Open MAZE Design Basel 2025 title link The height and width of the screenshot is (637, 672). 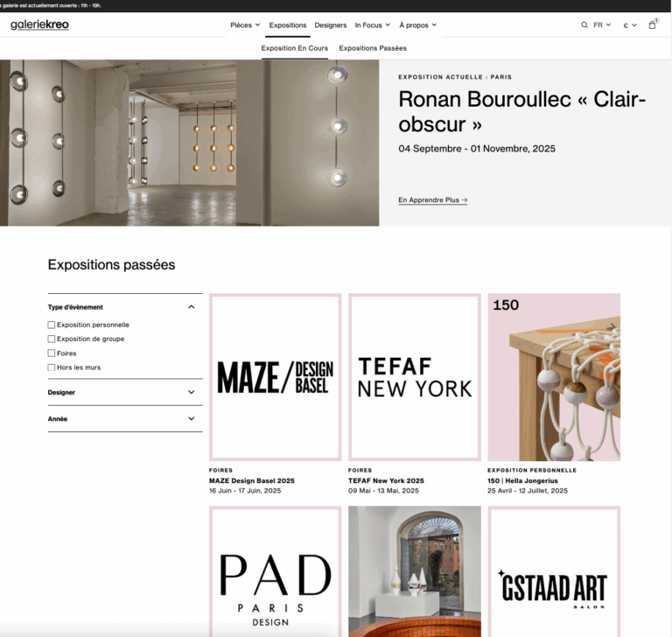point(252,480)
